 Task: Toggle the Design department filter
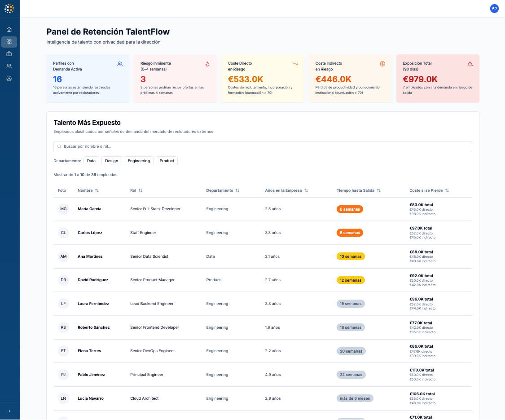pyautogui.click(x=112, y=161)
